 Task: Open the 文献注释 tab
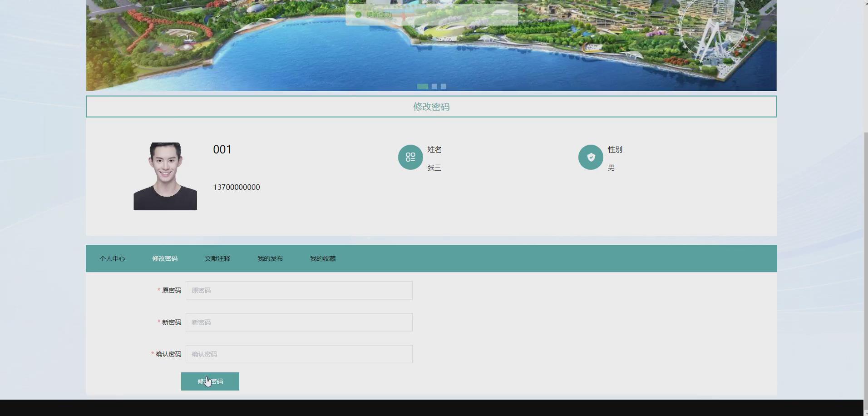217,258
